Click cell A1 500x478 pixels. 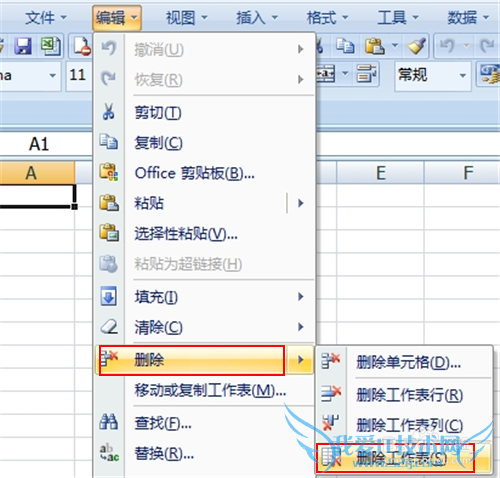tap(37, 196)
